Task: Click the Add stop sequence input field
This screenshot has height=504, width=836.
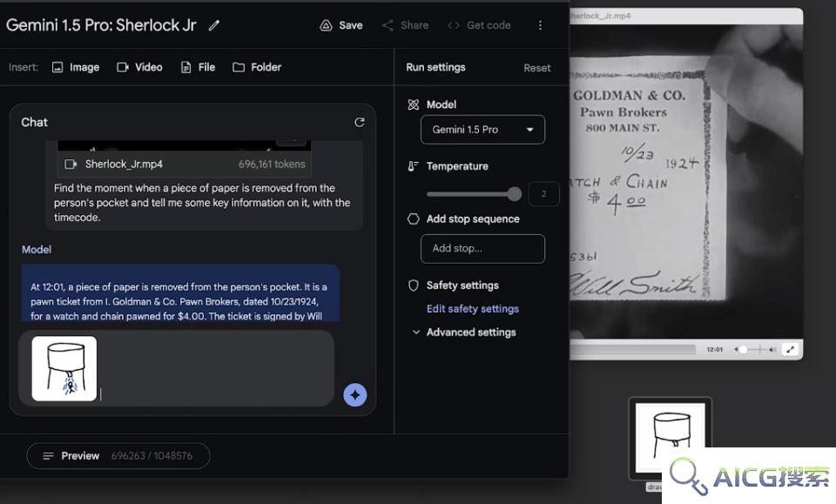Action: pos(482,249)
